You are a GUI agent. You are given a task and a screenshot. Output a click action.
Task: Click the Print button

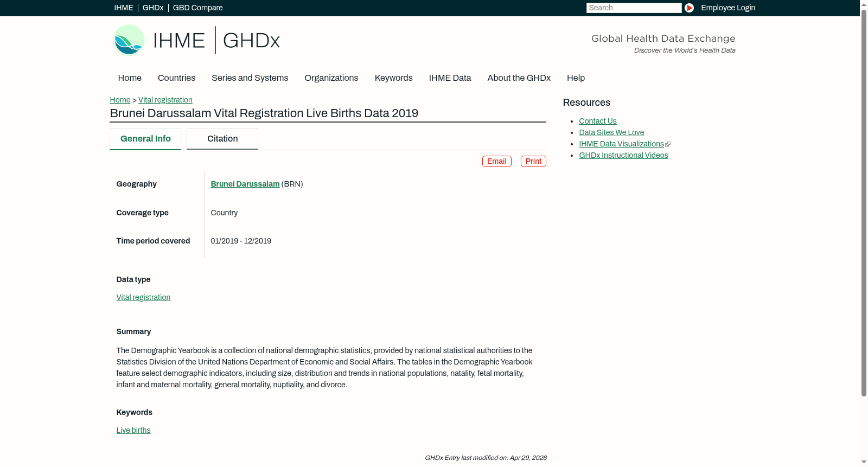(x=533, y=161)
